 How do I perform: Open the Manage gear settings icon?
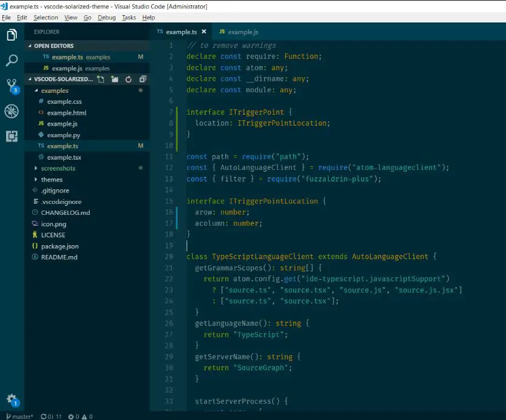pos(12,400)
